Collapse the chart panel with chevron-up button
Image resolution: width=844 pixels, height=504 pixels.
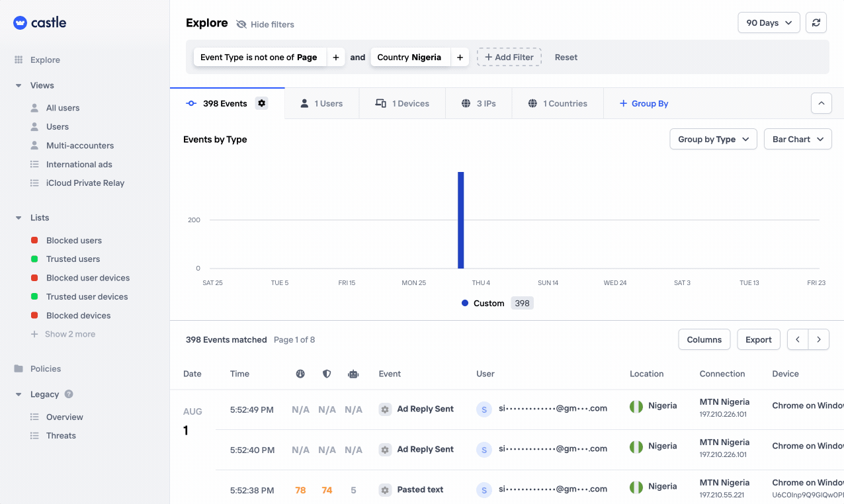point(822,103)
